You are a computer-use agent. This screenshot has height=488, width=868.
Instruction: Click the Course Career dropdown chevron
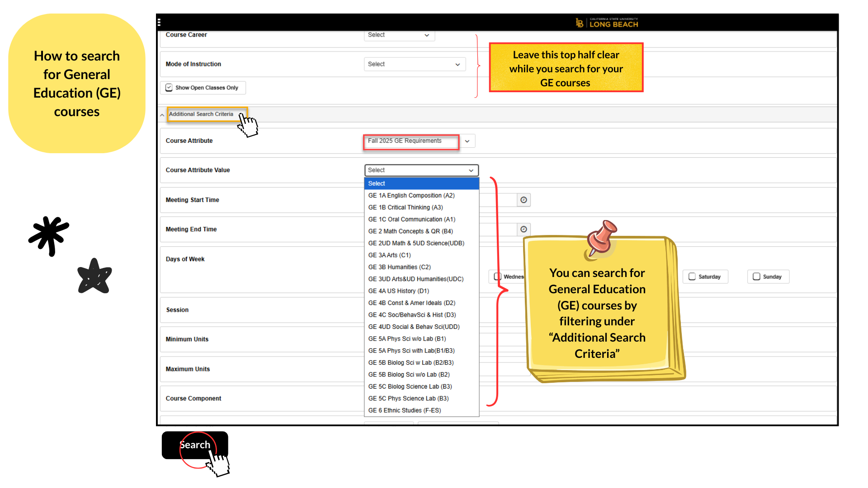[426, 35]
